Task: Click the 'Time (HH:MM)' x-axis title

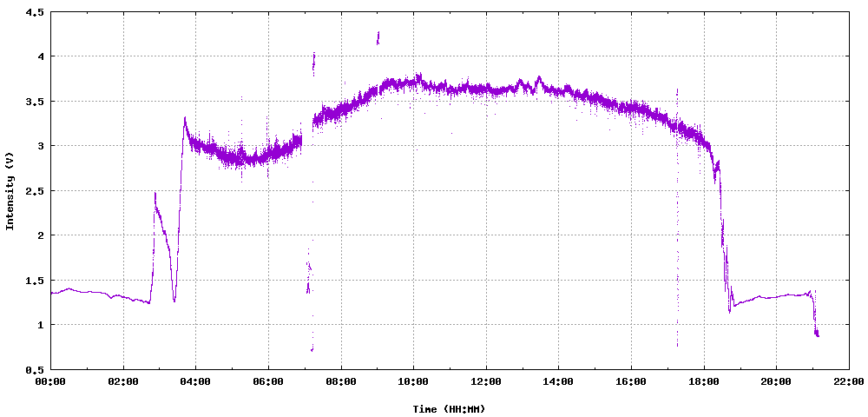Action: 449,409
